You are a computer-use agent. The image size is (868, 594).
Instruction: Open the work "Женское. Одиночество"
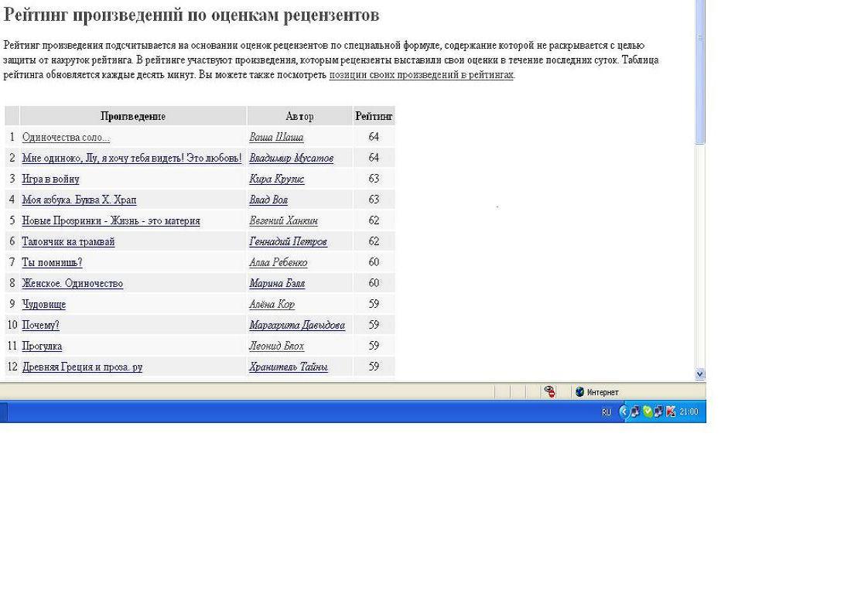click(x=72, y=283)
